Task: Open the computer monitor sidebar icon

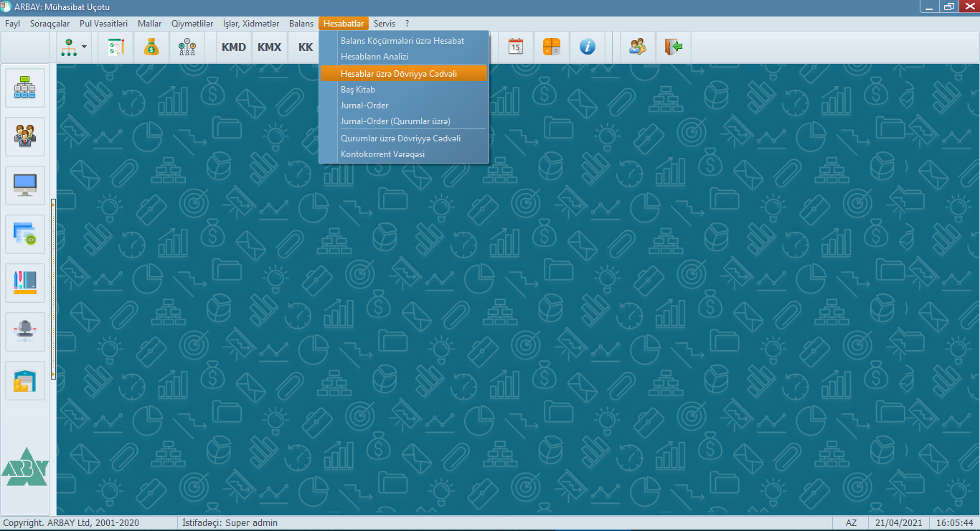Action: [25, 185]
